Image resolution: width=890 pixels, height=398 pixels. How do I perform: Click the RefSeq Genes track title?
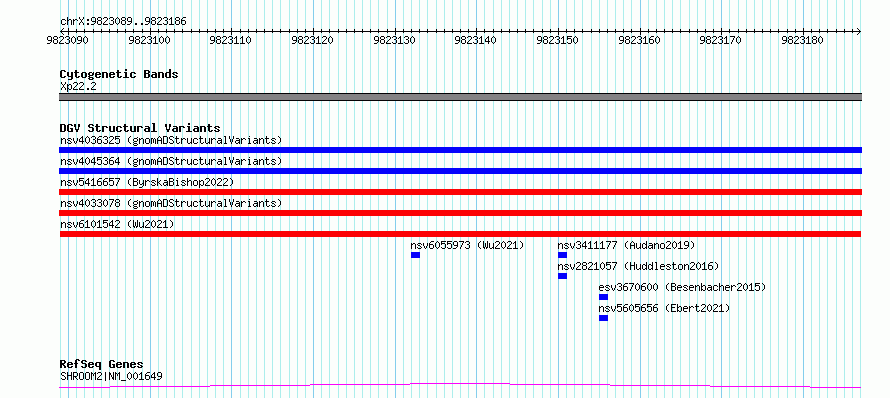[102, 364]
